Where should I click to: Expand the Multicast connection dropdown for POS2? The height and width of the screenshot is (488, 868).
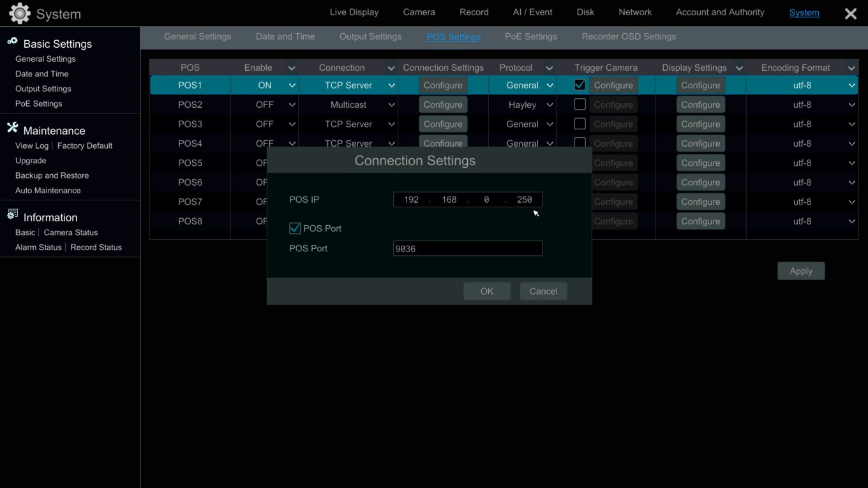(391, 104)
